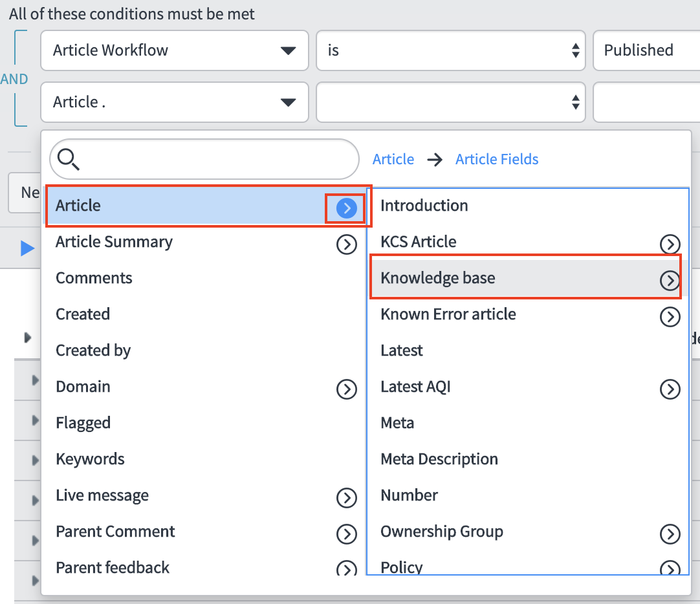Open the 'Article .' field dropdown
This screenshot has width=700, height=604.
tap(174, 102)
